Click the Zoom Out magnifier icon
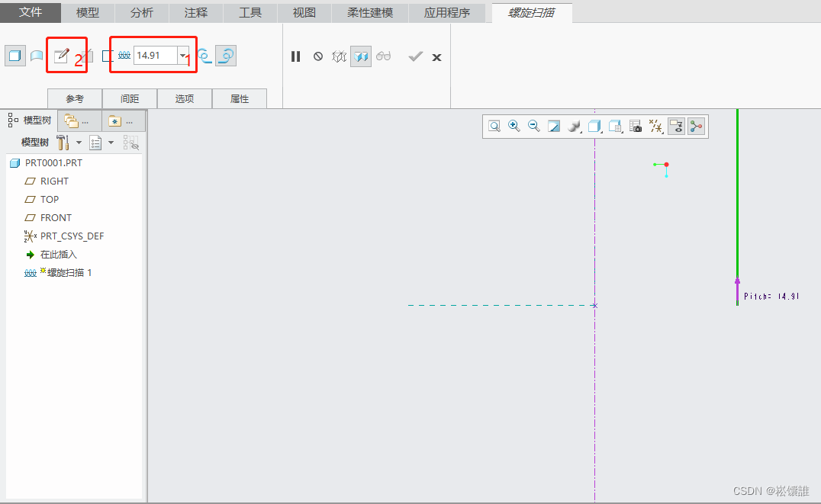The height and width of the screenshot is (504, 821). click(x=534, y=127)
